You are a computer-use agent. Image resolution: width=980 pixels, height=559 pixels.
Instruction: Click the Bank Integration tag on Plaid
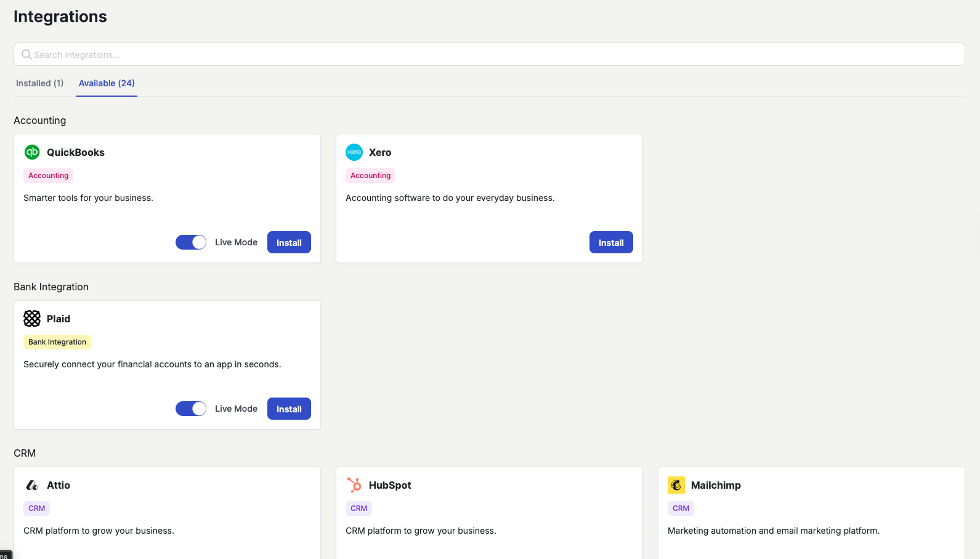[57, 342]
